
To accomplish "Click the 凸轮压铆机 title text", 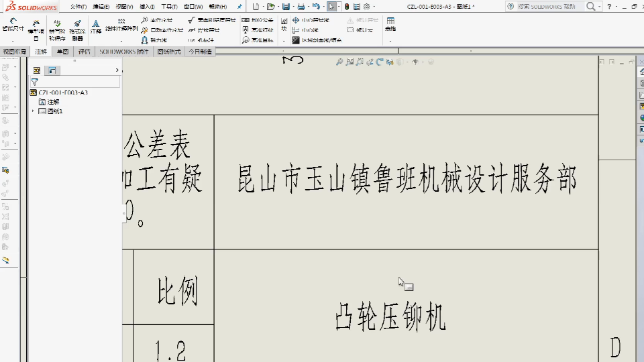I will 390,316.
